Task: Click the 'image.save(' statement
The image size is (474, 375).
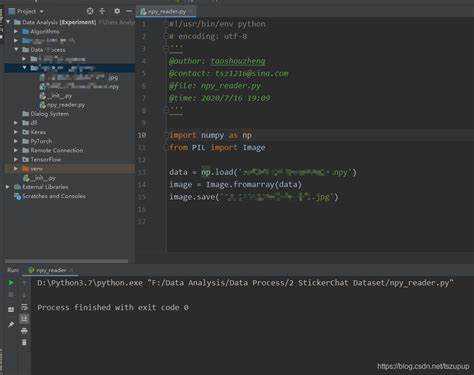Action: pos(254,197)
